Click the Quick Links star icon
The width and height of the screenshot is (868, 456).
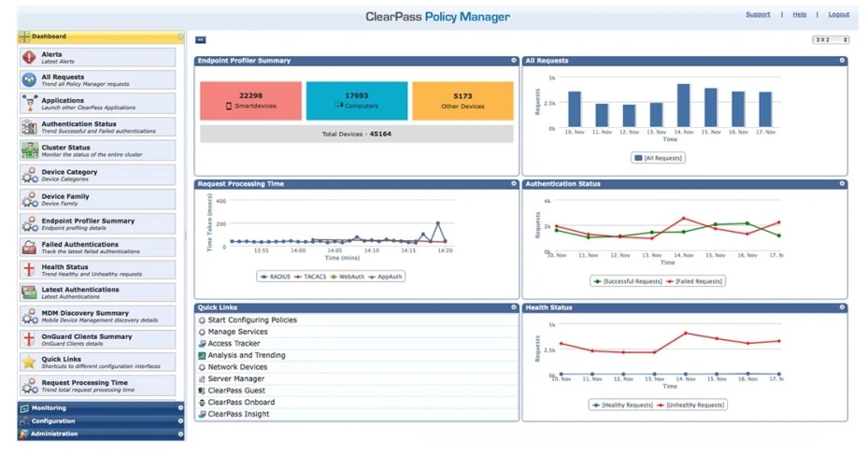pyautogui.click(x=29, y=363)
